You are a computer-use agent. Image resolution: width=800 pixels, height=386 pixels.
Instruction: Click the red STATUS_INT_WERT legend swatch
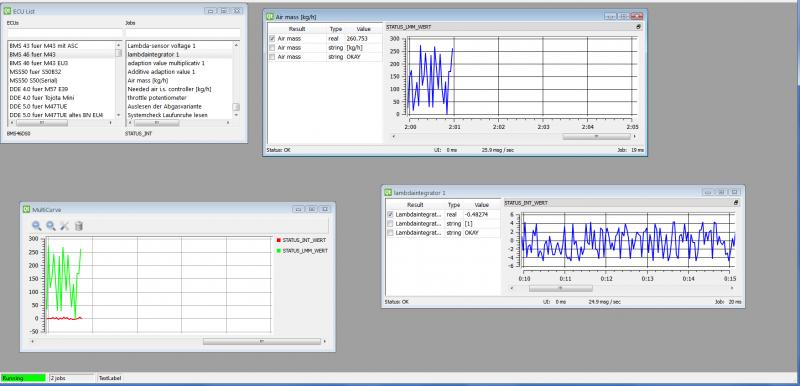coord(279,240)
